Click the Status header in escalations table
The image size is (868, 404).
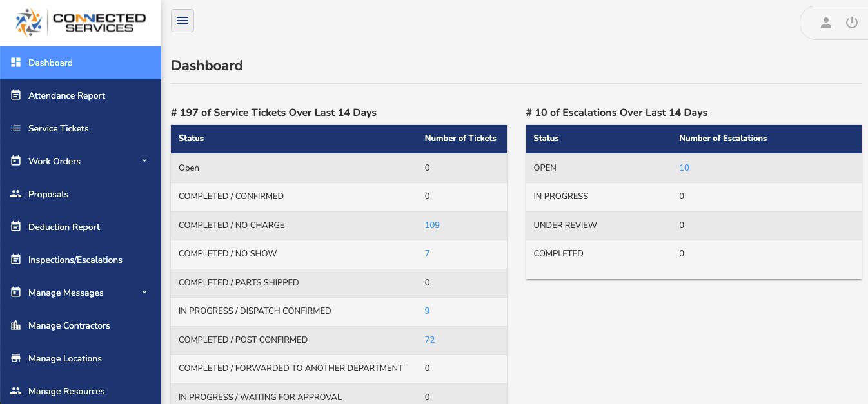tap(546, 138)
